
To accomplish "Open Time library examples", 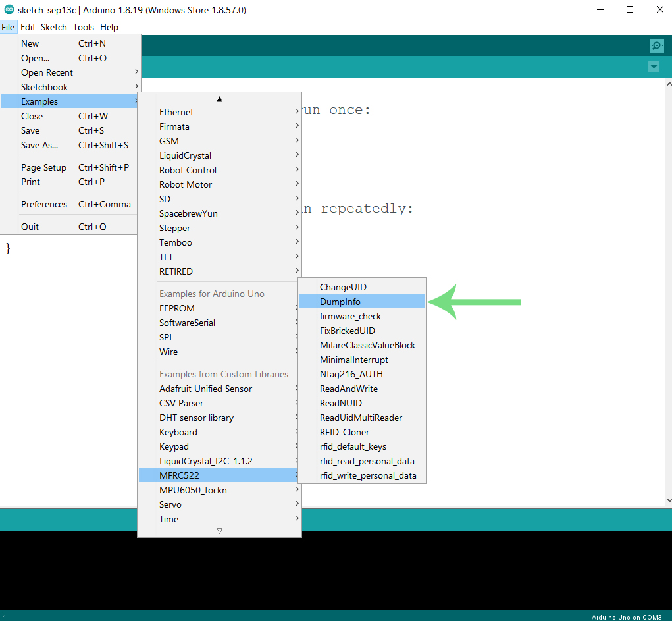I will pos(219,520).
